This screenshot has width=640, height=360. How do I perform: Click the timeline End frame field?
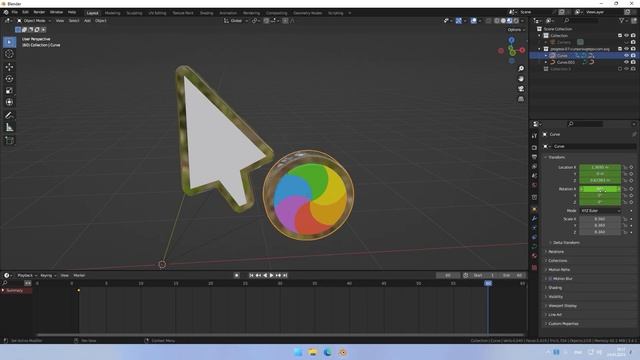(x=513, y=276)
